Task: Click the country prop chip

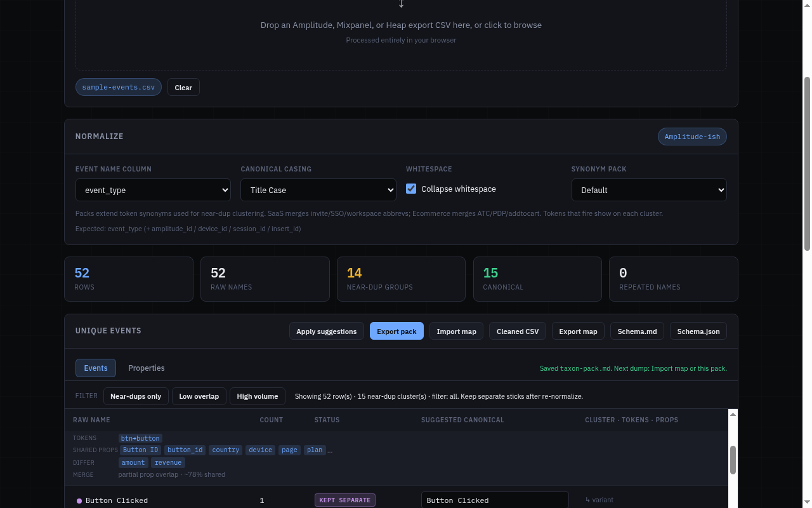Action: (226, 450)
